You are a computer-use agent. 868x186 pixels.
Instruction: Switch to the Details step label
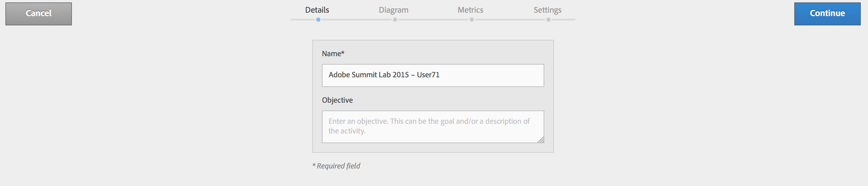(317, 10)
